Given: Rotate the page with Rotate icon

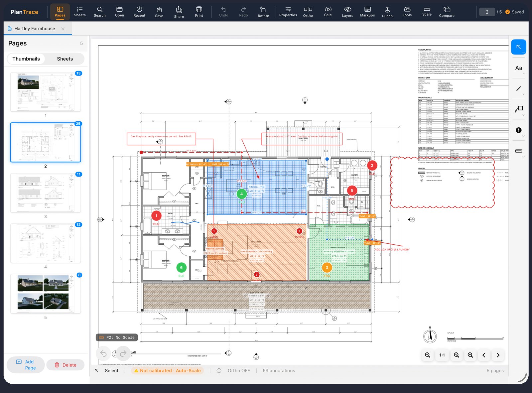Looking at the screenshot, I should tap(263, 12).
